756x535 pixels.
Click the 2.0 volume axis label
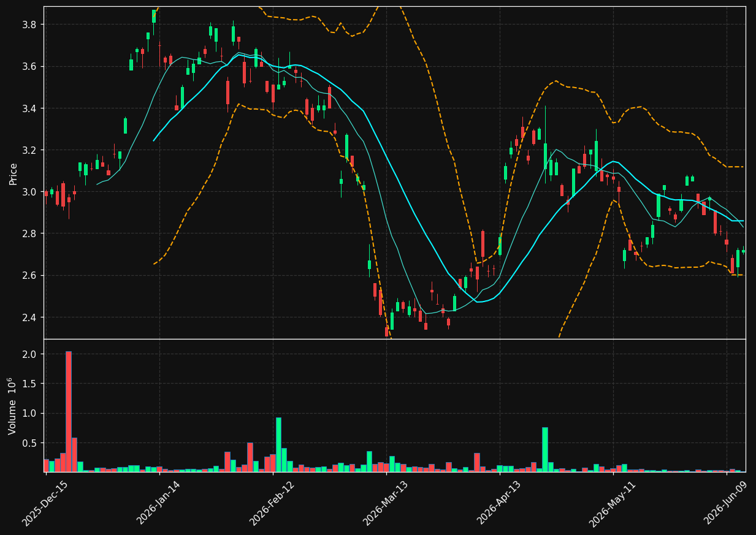pos(30,354)
